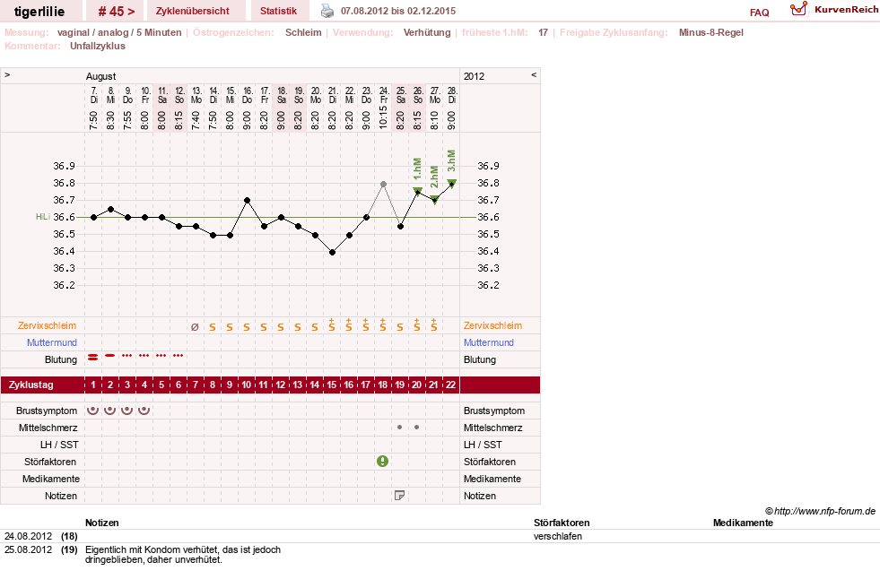Click the Ø cervical mucus symbol on day 7
Image resolution: width=880 pixels, height=588 pixels.
click(x=195, y=327)
